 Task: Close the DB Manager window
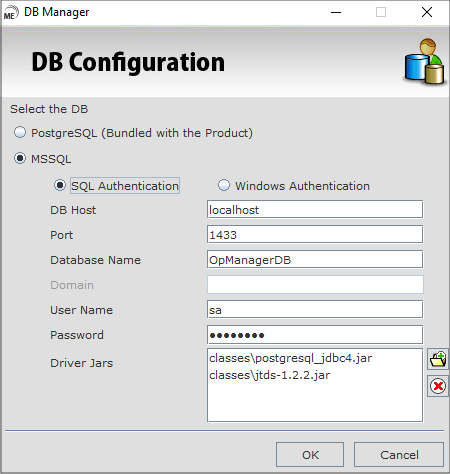pos(427,12)
